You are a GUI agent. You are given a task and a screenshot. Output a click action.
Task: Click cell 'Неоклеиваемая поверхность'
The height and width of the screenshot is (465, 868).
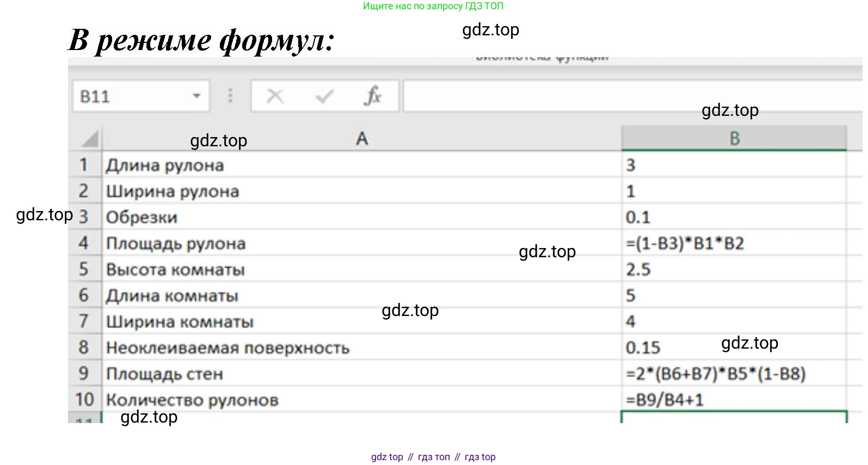(x=362, y=347)
